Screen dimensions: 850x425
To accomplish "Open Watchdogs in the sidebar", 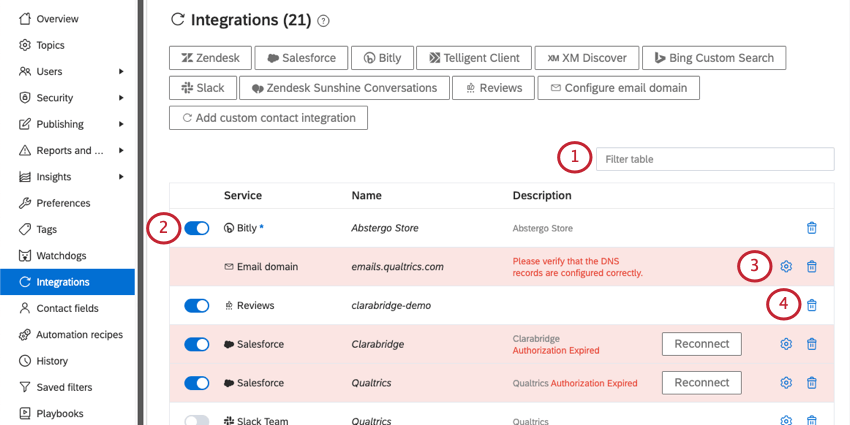I will 61,256.
